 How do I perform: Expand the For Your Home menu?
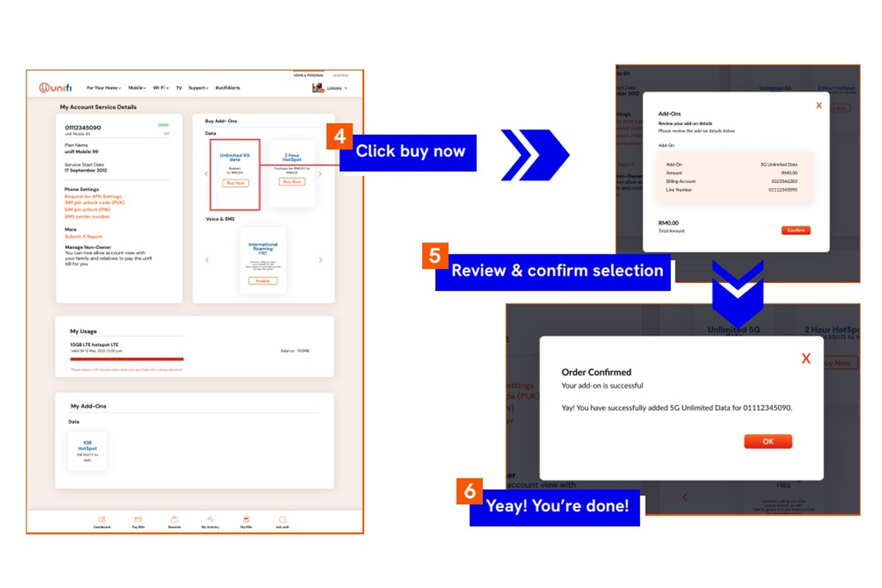(104, 88)
